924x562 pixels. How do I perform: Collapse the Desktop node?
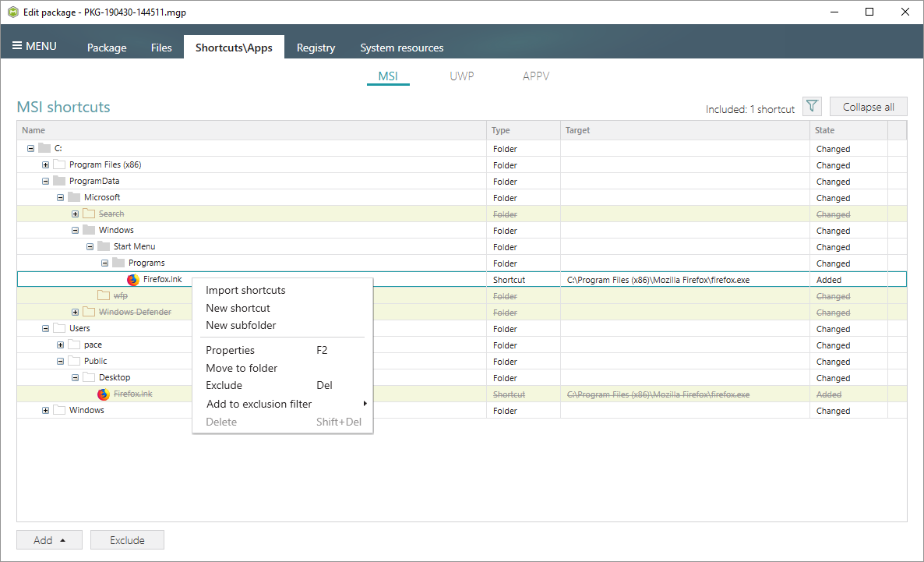75,377
